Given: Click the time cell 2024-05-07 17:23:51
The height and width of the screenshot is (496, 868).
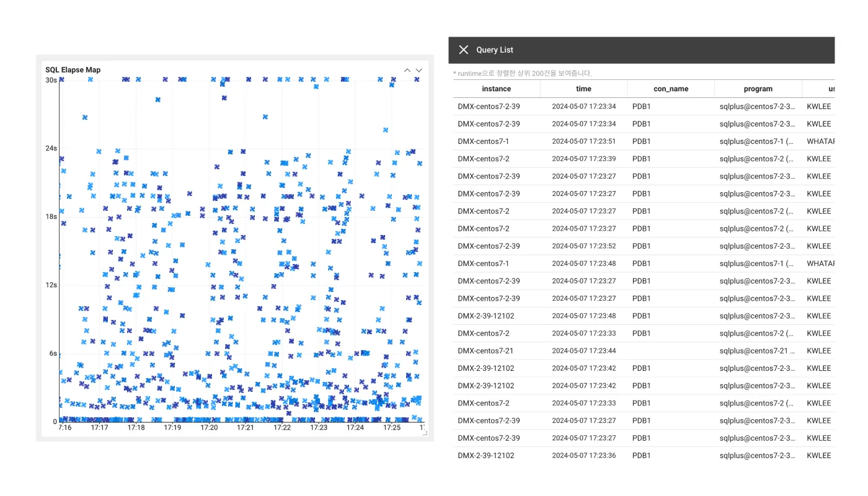Looking at the screenshot, I should [584, 141].
